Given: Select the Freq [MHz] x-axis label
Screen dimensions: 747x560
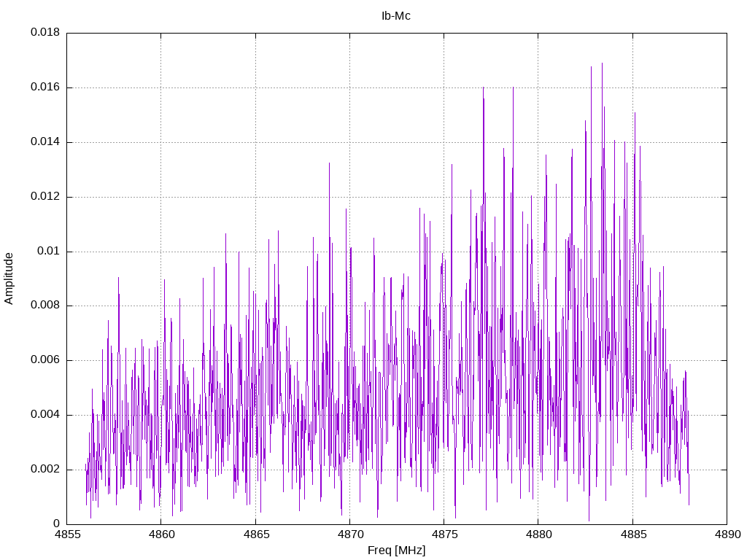Looking at the screenshot, I should [396, 551].
